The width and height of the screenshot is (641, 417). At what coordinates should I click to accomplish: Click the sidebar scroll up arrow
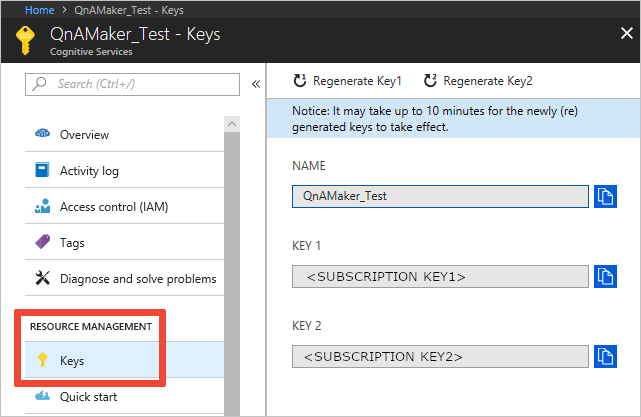pos(232,124)
